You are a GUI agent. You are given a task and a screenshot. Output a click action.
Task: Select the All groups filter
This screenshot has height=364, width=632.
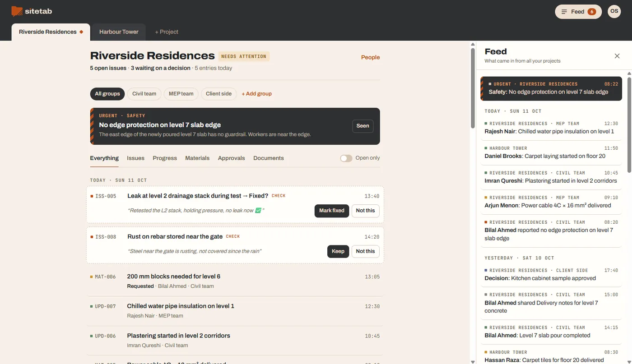coord(107,94)
